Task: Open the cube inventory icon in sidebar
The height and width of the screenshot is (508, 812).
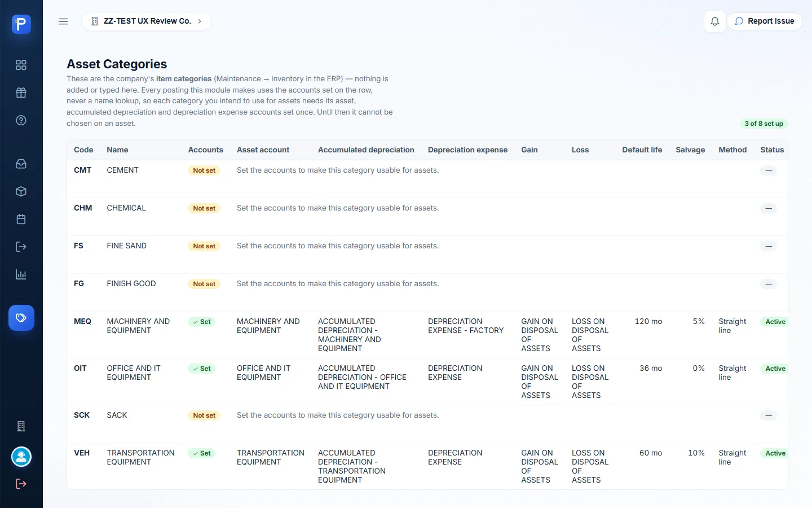Action: click(21, 191)
